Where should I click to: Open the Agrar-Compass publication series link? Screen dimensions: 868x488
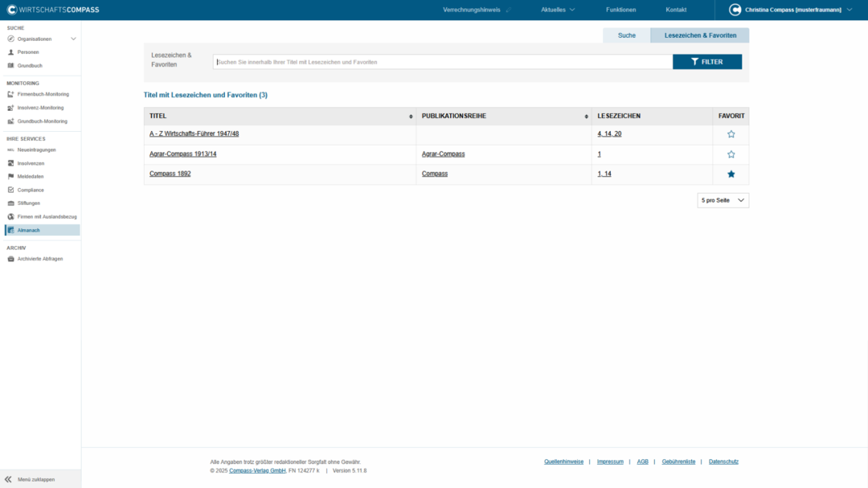pos(443,154)
